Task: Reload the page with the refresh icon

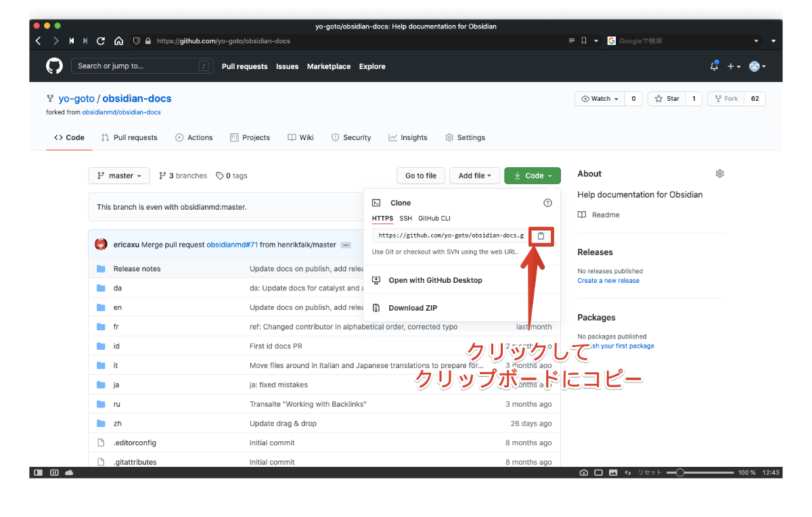Action: pos(101,41)
